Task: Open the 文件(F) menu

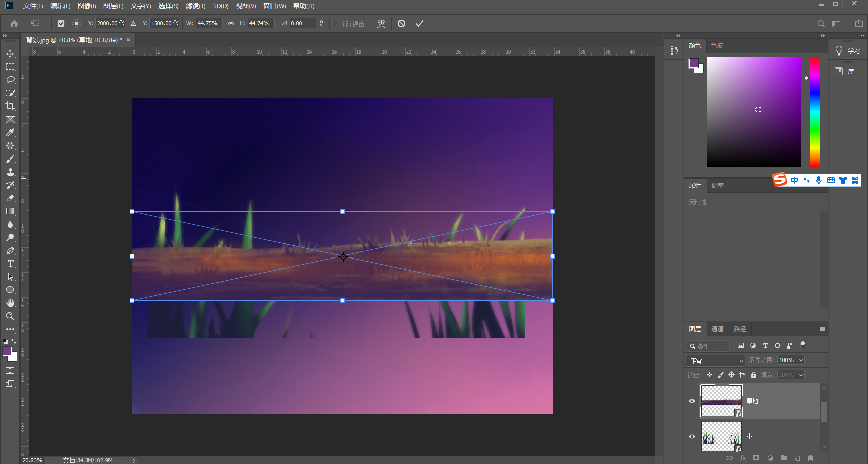Action: pyautogui.click(x=33, y=6)
